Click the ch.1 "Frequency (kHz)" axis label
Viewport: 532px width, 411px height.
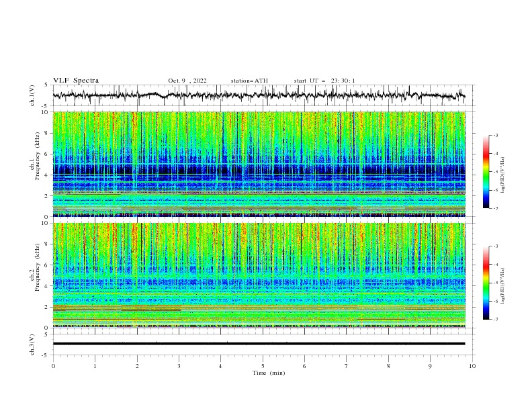[38, 154]
